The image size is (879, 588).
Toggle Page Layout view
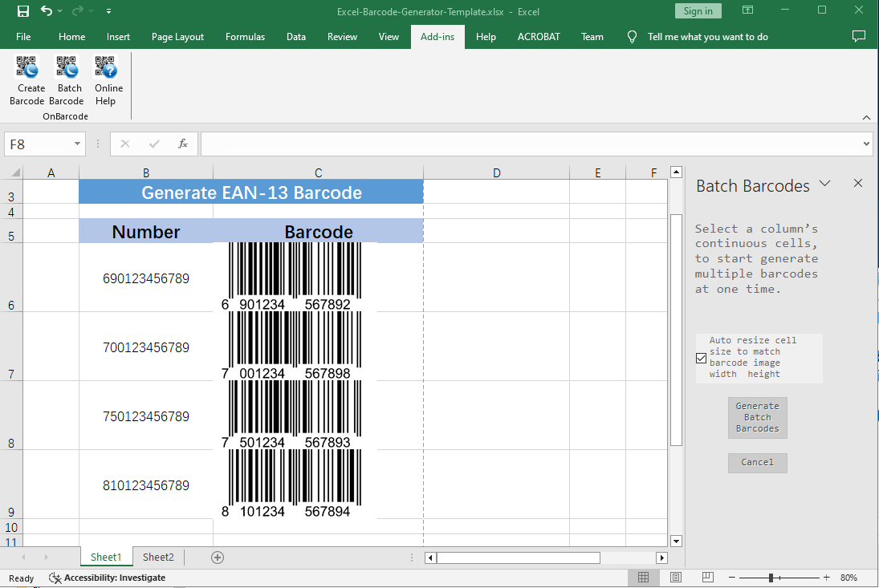click(674, 577)
